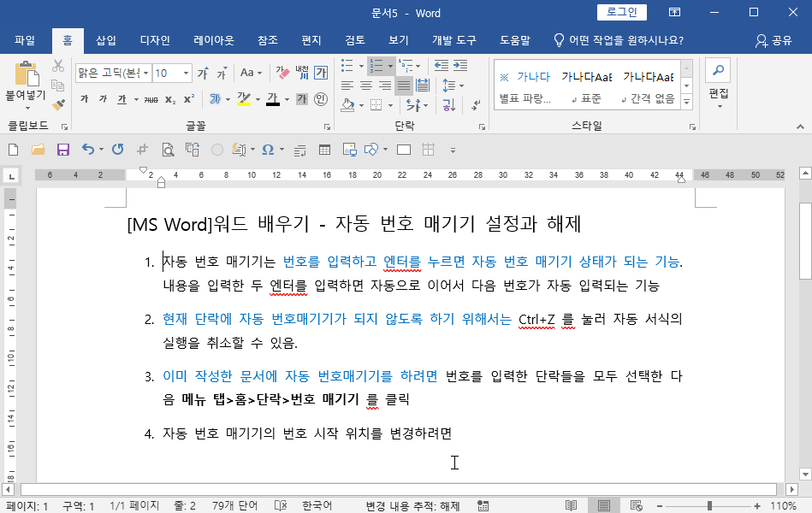Increase font size with grow-font icon

click(x=203, y=73)
